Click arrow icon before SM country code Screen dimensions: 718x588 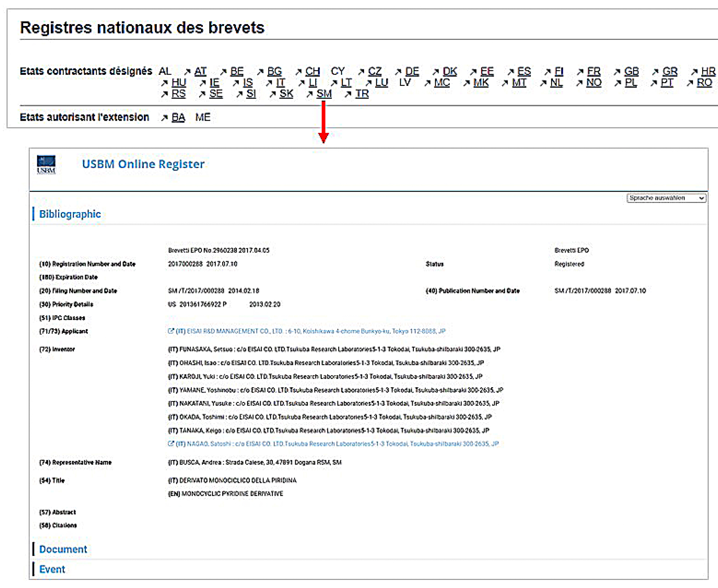click(309, 94)
